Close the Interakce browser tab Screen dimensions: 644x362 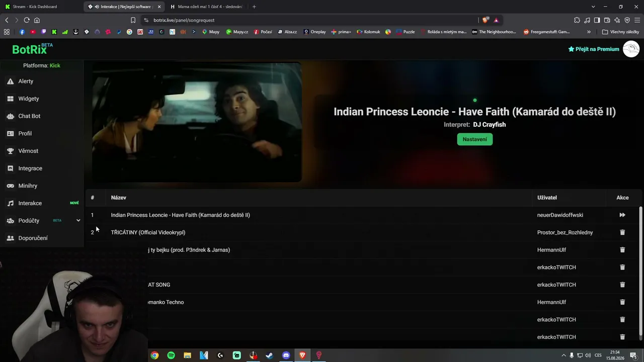159,7
